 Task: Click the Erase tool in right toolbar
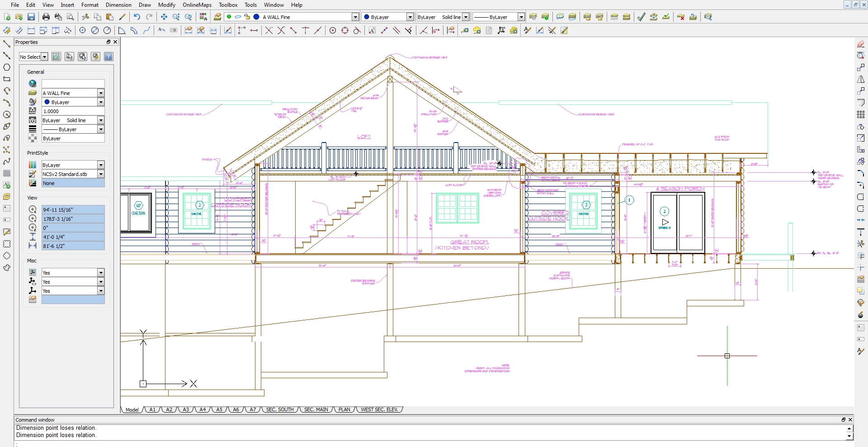[x=861, y=44]
